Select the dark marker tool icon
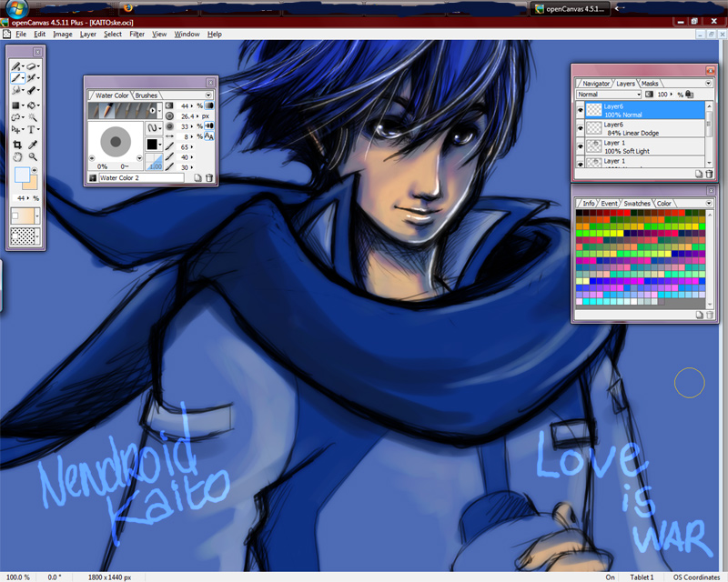The width and height of the screenshot is (728, 582). tap(31, 90)
